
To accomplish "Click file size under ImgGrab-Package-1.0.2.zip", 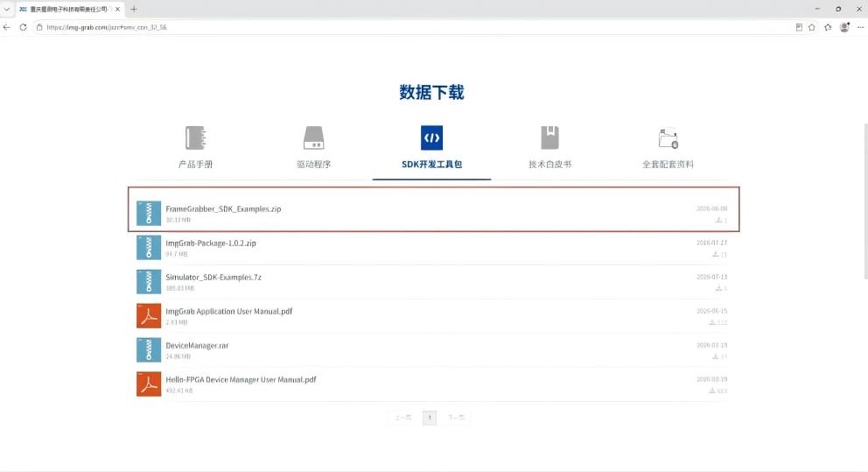I will click(177, 254).
